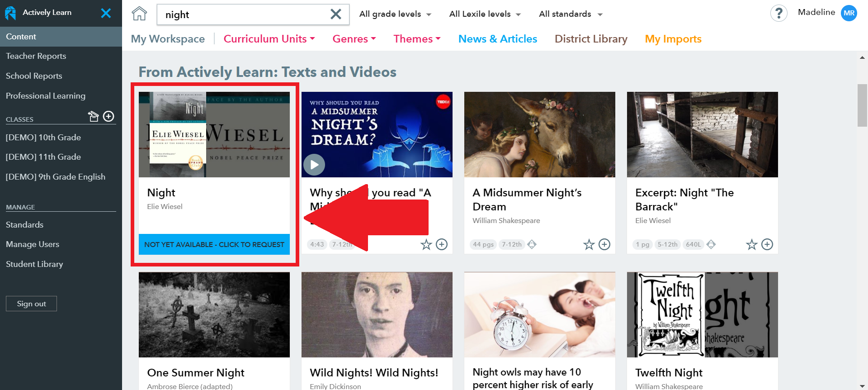
Task: Open Wild Nights! Wild Nights! portrait thumbnail
Action: pyautogui.click(x=377, y=314)
